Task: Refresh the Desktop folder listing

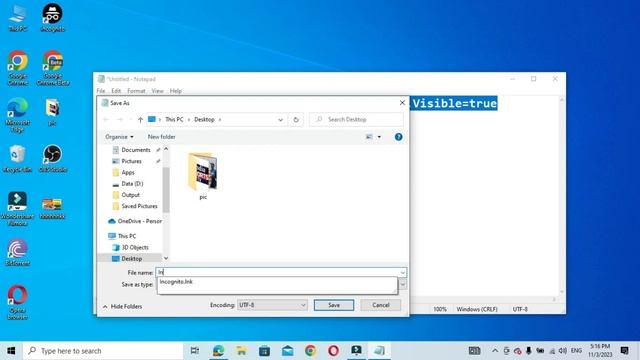Action: click(296, 120)
